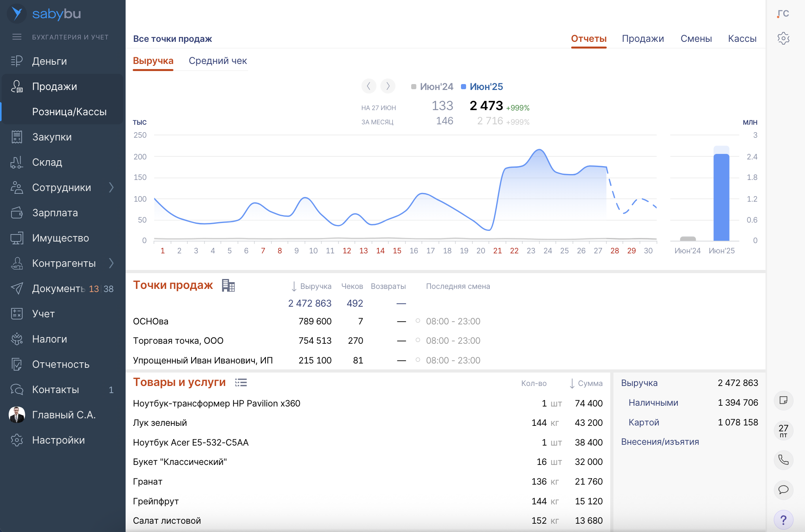Open the phone call icon

783,460
